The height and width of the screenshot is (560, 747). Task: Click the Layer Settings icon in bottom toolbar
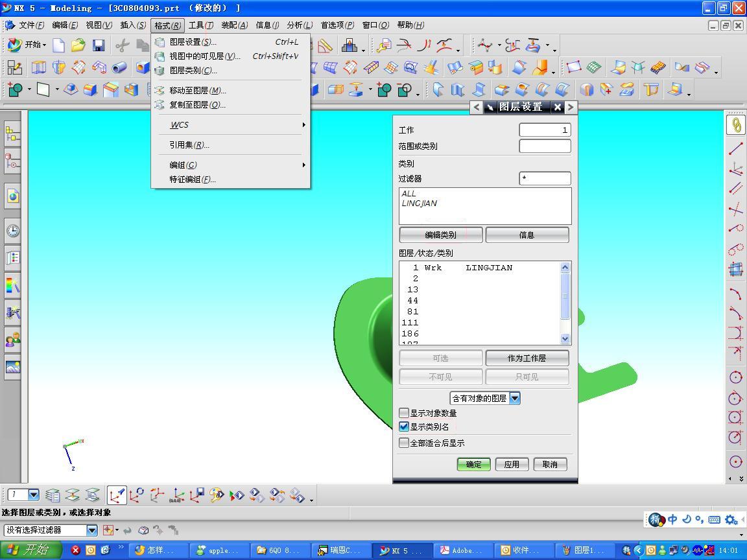click(x=53, y=496)
